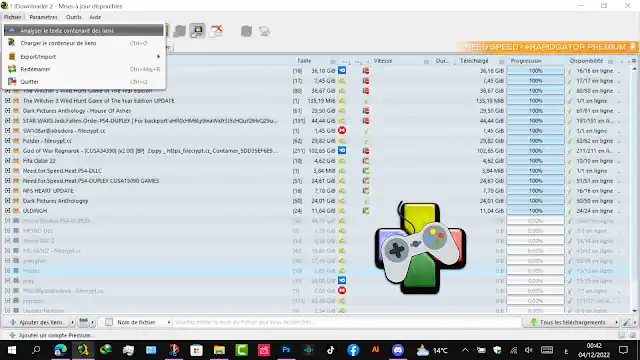Viewport: 640px width, 360px height.
Task: Click the bottom toolbar icon beside Ajouter des liens
Action: click(x=83, y=322)
